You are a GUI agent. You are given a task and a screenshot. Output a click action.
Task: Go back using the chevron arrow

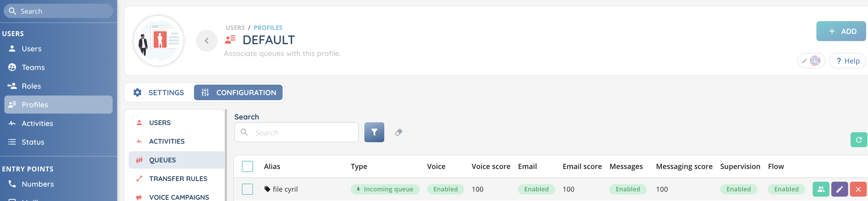[x=206, y=41]
